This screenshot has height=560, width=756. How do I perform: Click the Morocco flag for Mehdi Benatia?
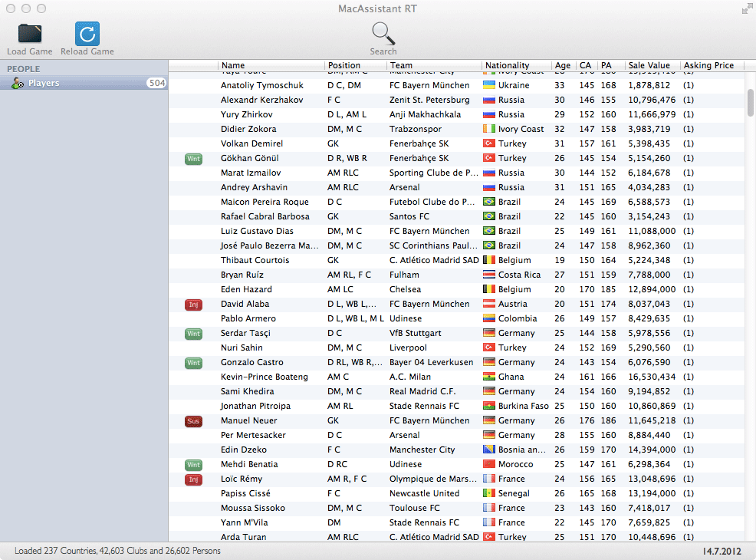tap(489, 464)
